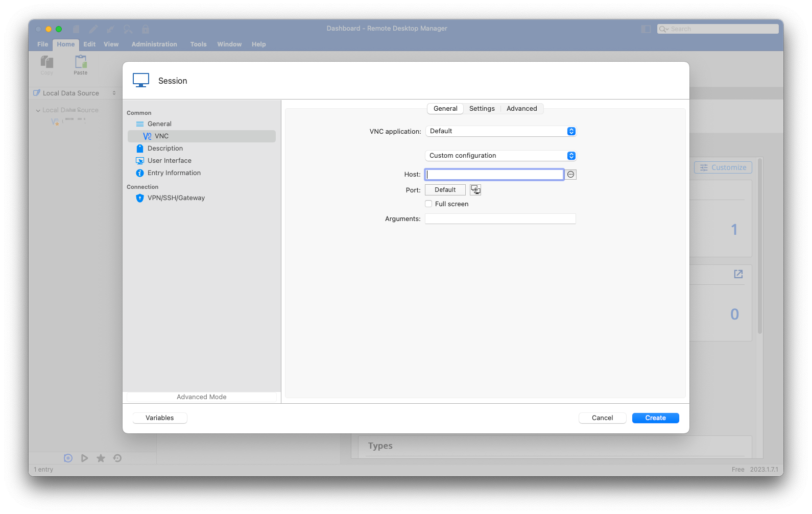
Task: Click the User Interface icon
Action: point(140,161)
